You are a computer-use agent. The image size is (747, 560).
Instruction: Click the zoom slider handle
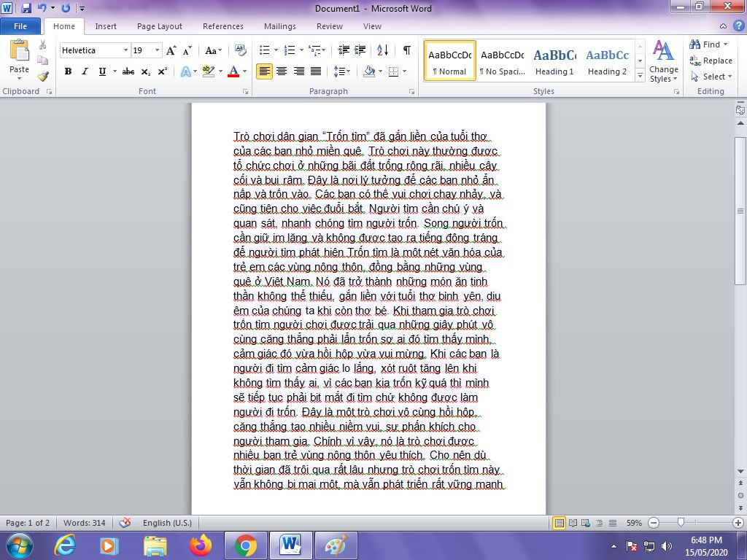point(681,522)
